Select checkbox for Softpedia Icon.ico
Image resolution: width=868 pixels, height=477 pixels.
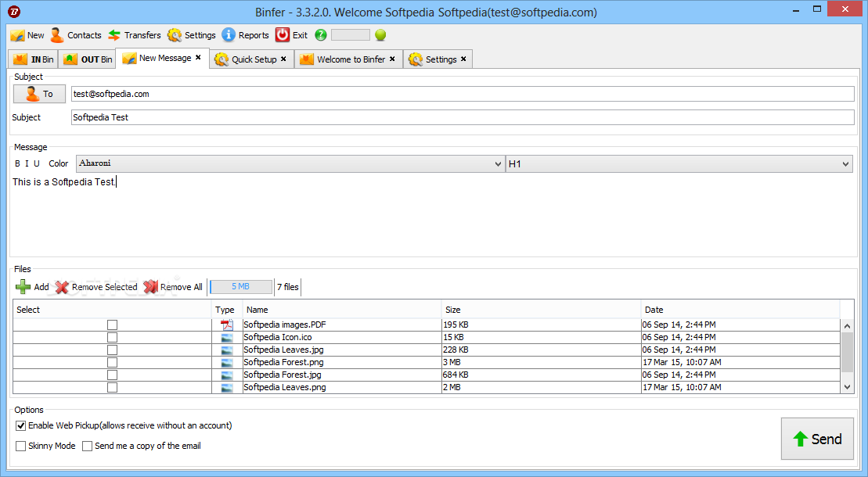(x=113, y=338)
